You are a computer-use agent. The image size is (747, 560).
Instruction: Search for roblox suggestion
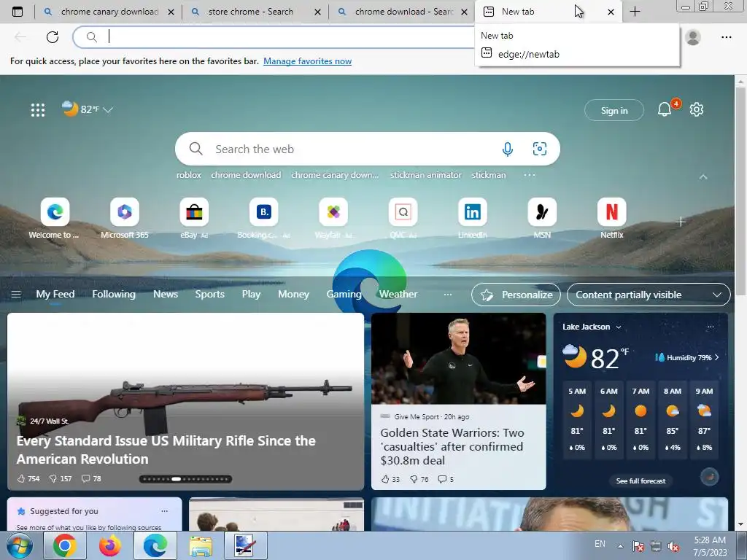[x=189, y=175]
